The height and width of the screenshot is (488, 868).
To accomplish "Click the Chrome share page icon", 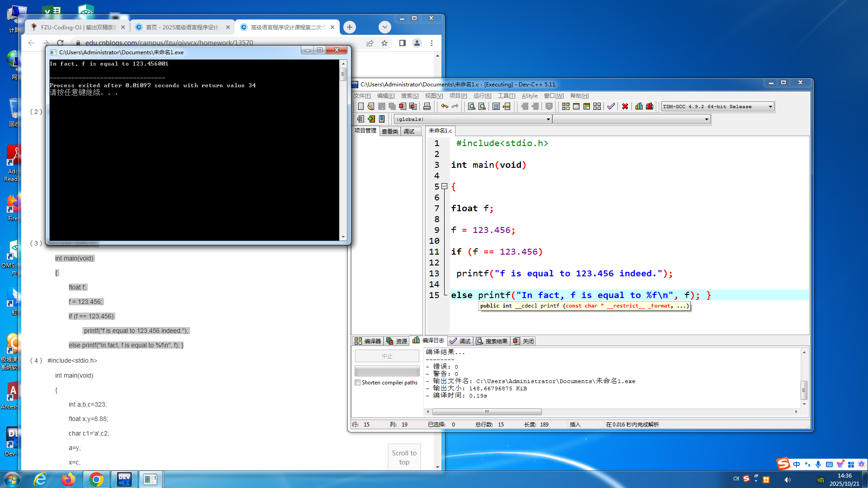I will tap(370, 43).
